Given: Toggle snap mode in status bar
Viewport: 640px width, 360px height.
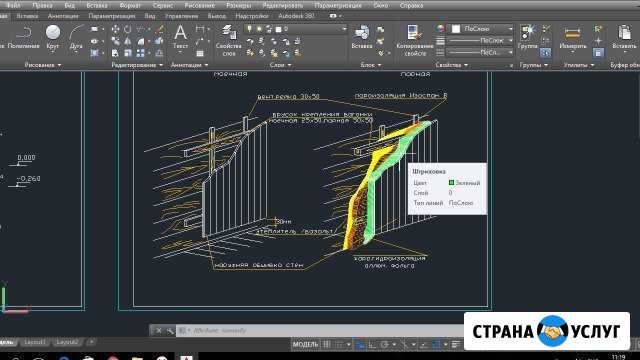Looking at the screenshot, I should (x=339, y=345).
